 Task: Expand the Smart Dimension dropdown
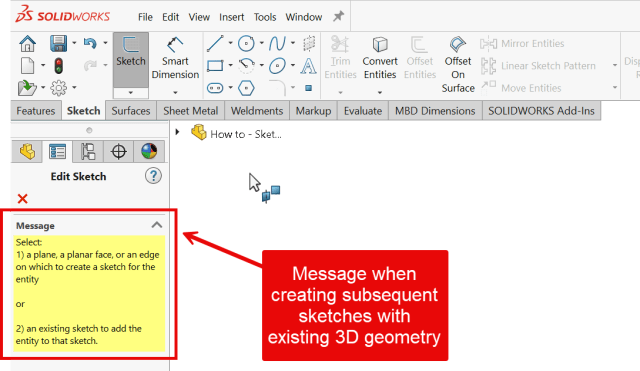coord(175,93)
